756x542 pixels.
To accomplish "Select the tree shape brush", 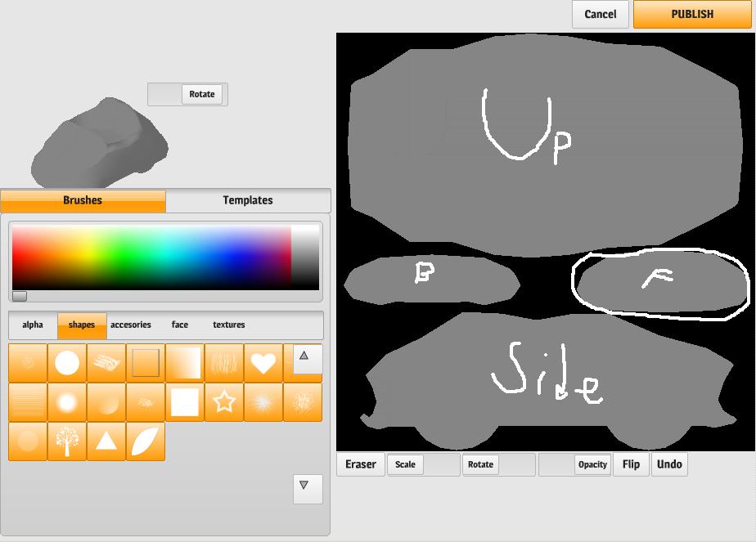I will (67, 441).
